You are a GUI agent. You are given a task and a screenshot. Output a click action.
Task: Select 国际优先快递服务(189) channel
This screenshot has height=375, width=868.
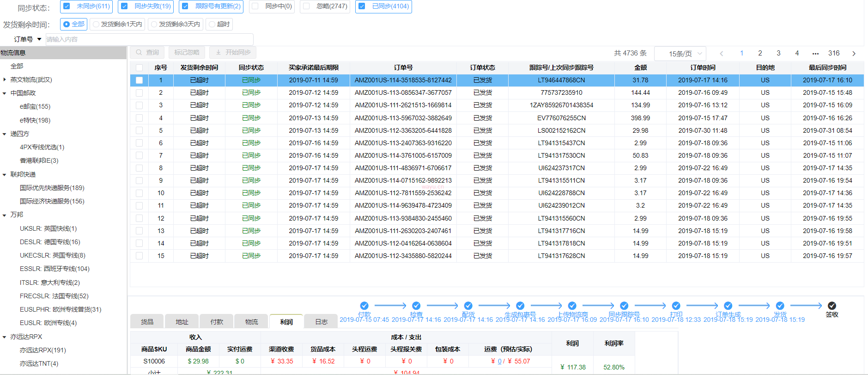point(52,188)
